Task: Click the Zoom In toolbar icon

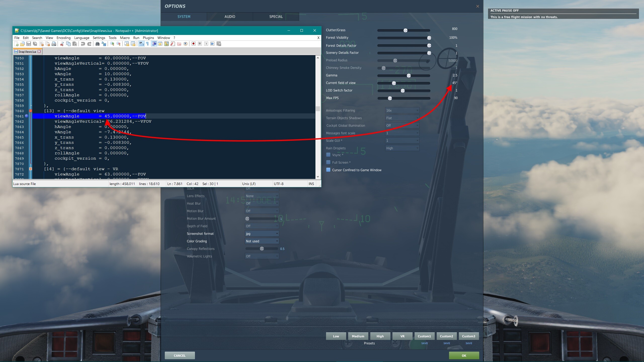Action: [x=112, y=44]
